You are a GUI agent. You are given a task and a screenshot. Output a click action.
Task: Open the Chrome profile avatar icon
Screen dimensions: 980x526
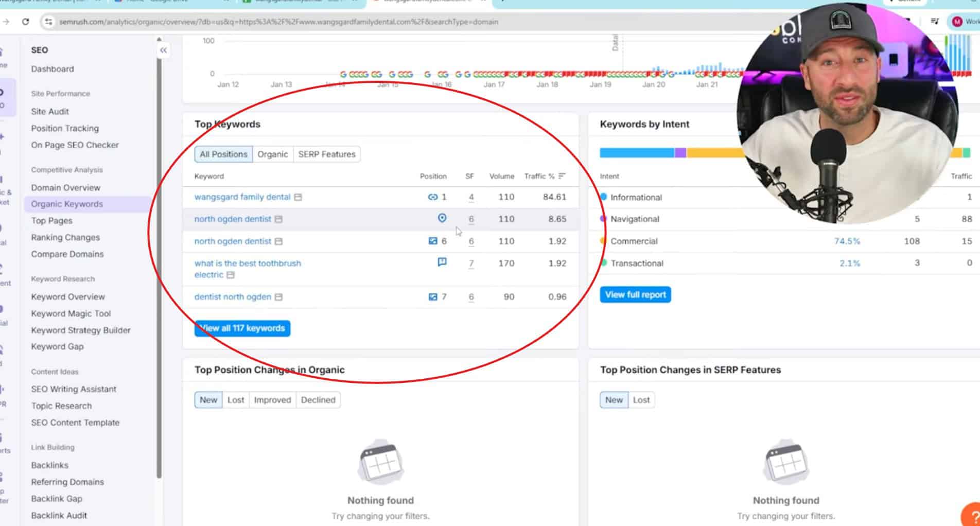coord(958,22)
